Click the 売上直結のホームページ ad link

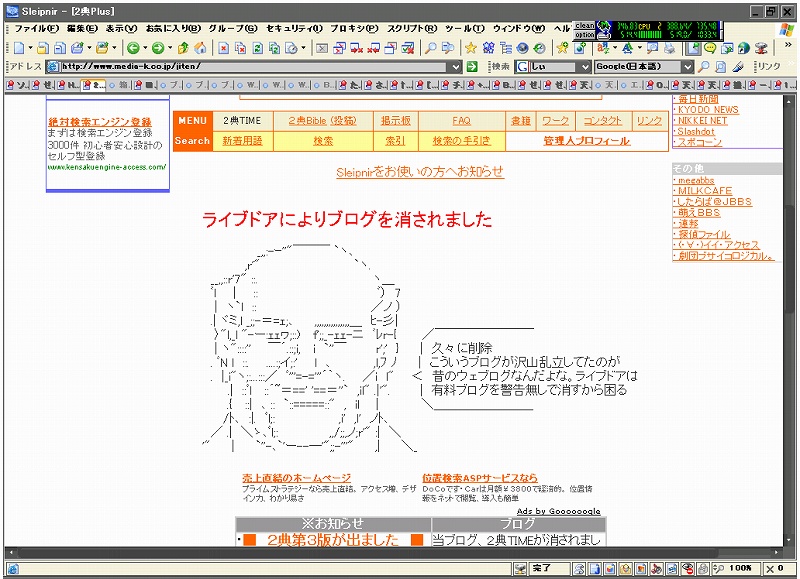coord(296,478)
